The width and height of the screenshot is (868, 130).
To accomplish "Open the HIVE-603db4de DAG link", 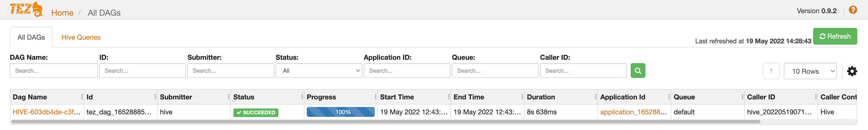I will (46, 112).
